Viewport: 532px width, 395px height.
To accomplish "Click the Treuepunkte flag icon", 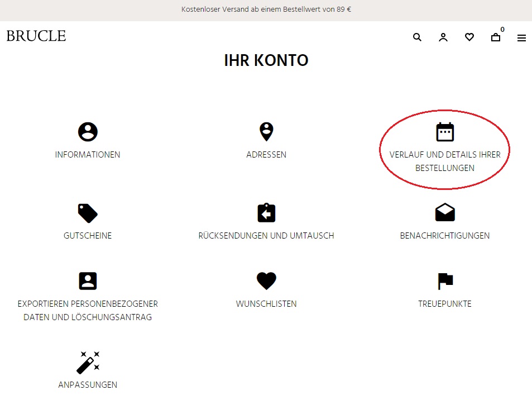I will 445,281.
